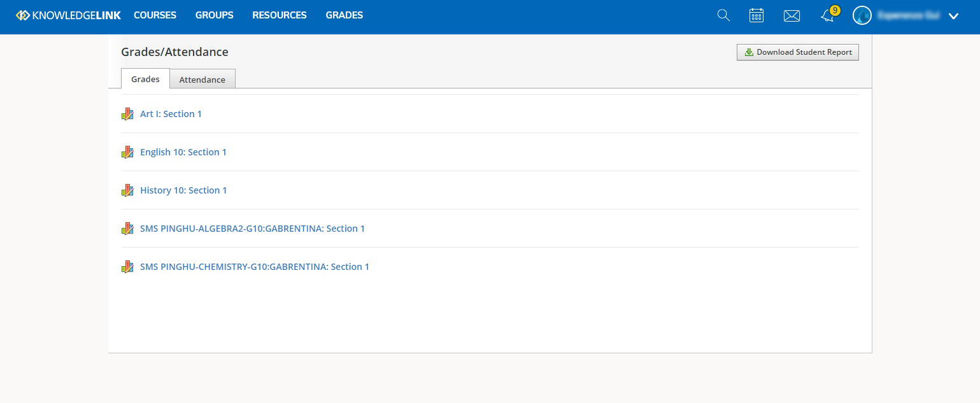Click the grade icon beside English 10
The width and height of the screenshot is (980, 403).
click(127, 152)
